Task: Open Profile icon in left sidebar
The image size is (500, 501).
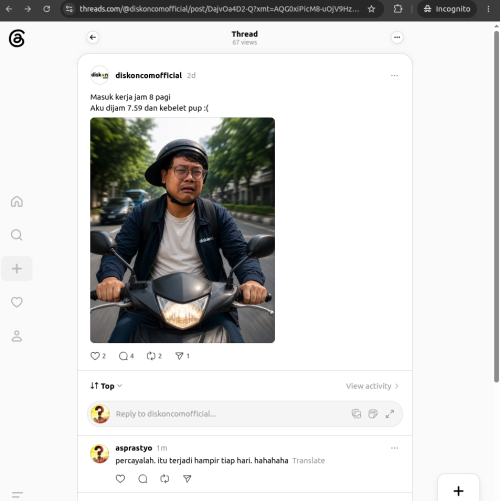Action: [x=17, y=336]
